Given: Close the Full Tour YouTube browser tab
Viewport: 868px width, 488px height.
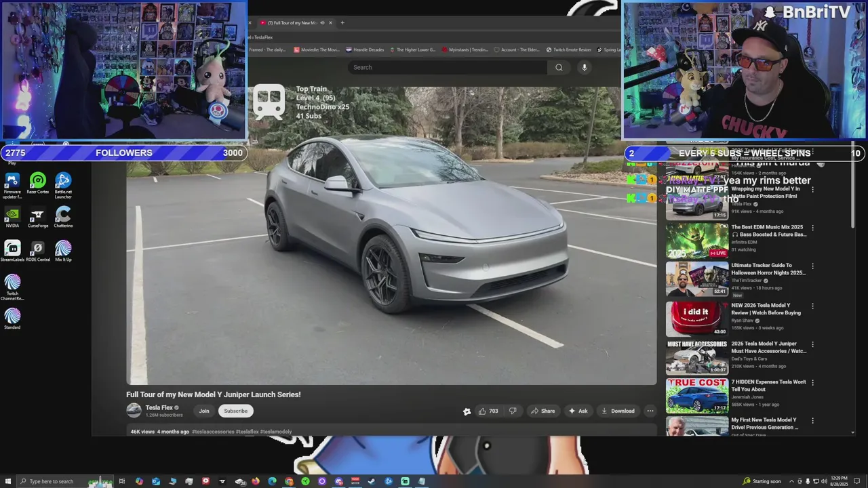Looking at the screenshot, I should (x=330, y=23).
